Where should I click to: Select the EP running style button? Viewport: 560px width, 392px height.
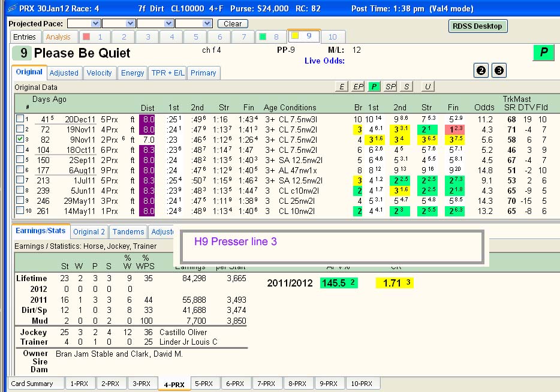pyautogui.click(x=358, y=86)
